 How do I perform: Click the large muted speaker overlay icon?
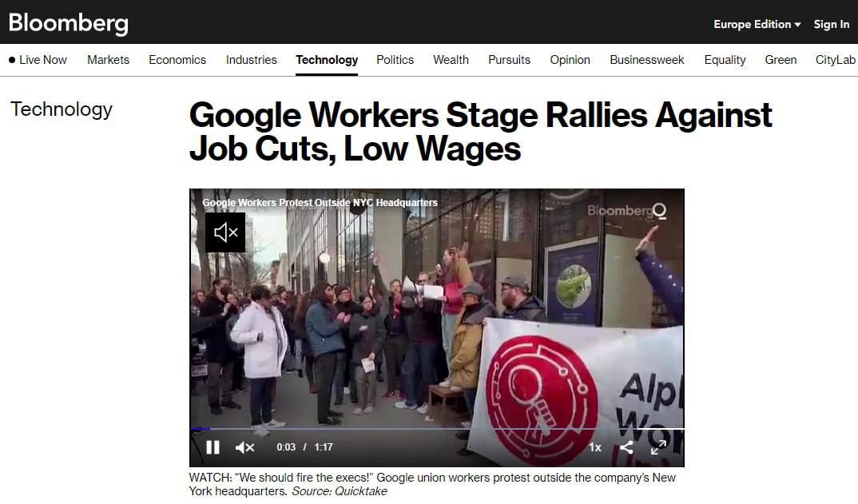click(225, 232)
